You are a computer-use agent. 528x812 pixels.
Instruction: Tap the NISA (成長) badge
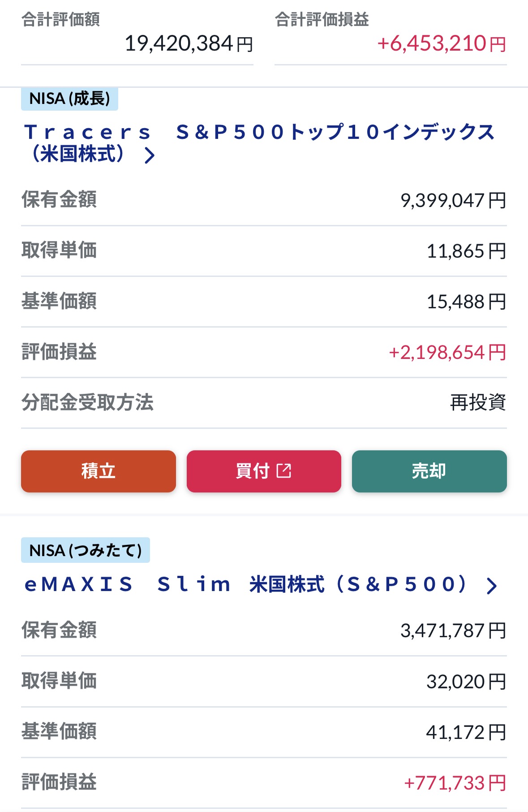[69, 99]
